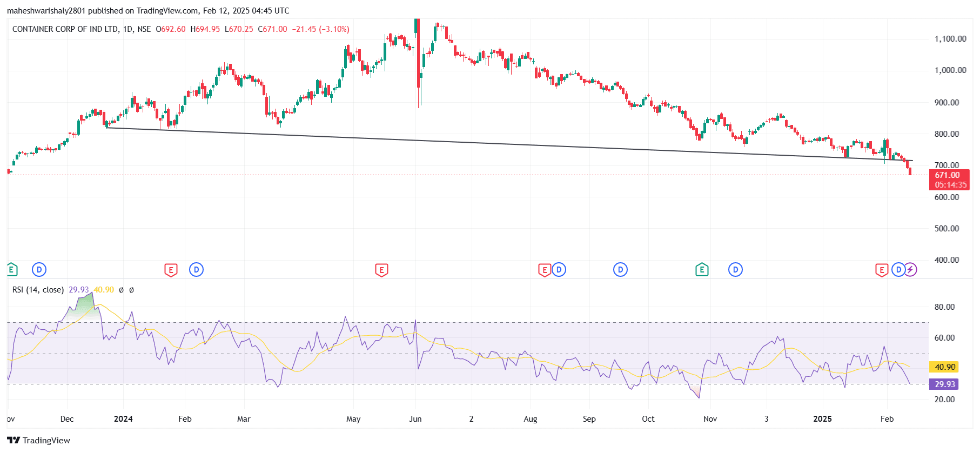Click the high value H694.95

point(205,29)
